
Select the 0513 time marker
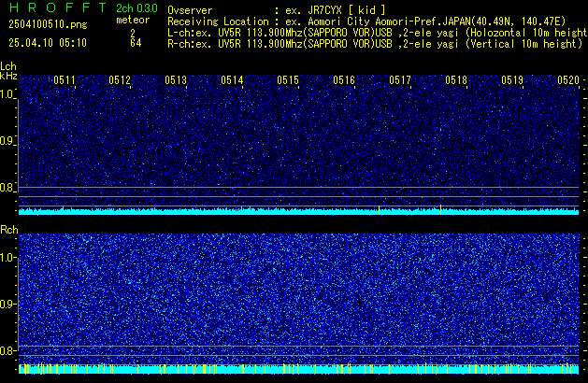point(176,80)
